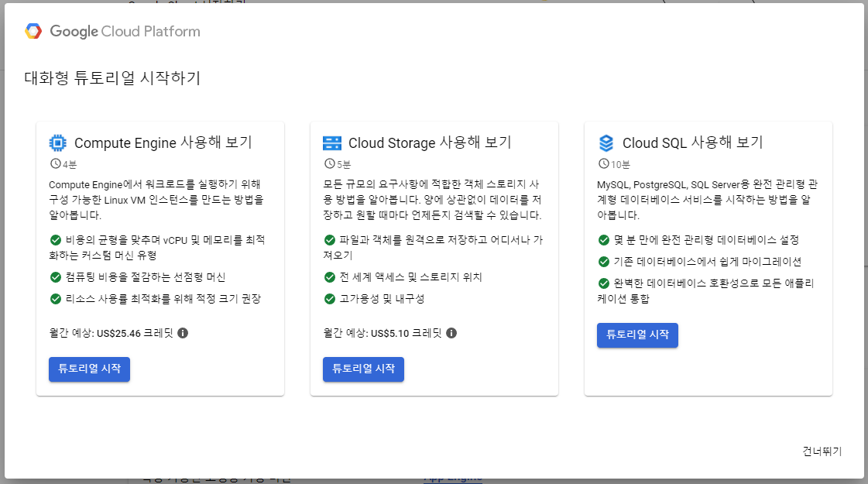Viewport: 868px width, 484px height.
Task: Click the 전 세계 액세스 및 스토리지 위치 text
Action: point(410,277)
